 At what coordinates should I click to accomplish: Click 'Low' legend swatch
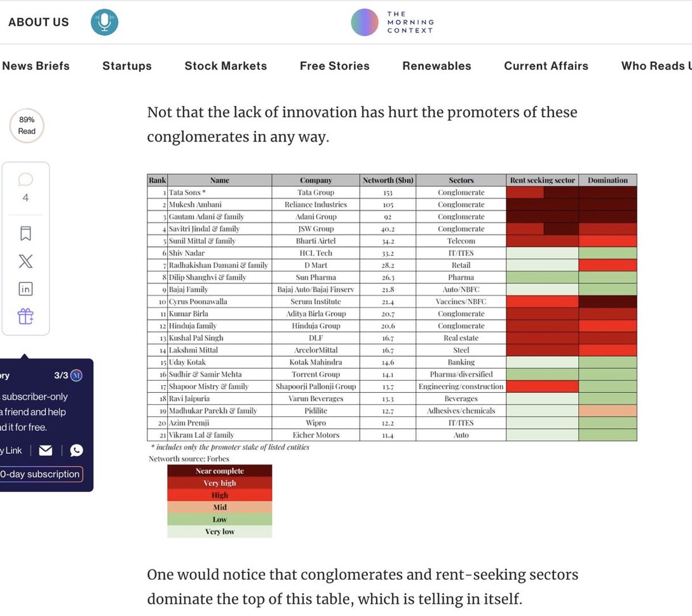219,519
